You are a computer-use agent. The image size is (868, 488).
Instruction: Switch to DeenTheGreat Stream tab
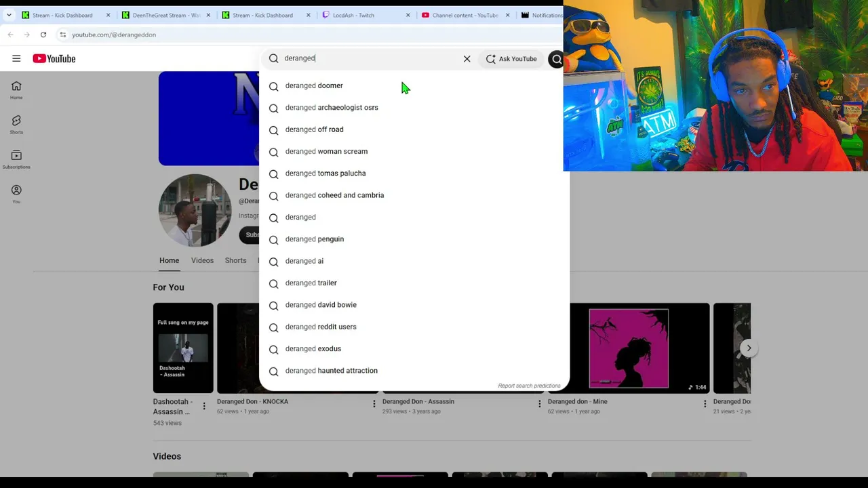[x=166, y=15]
